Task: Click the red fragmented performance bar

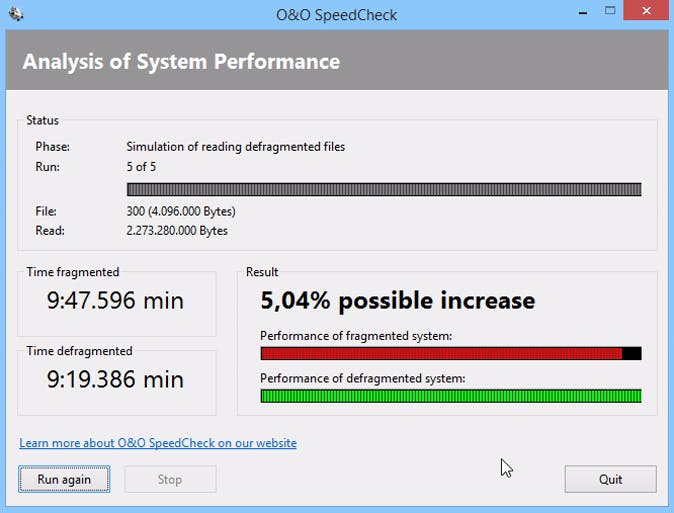Action: [x=451, y=353]
